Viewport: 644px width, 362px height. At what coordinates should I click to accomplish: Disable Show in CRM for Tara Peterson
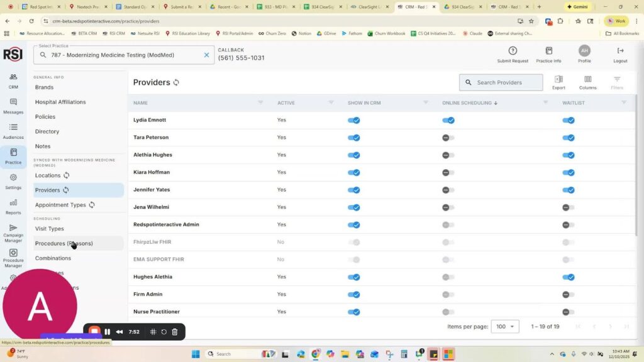(x=354, y=138)
